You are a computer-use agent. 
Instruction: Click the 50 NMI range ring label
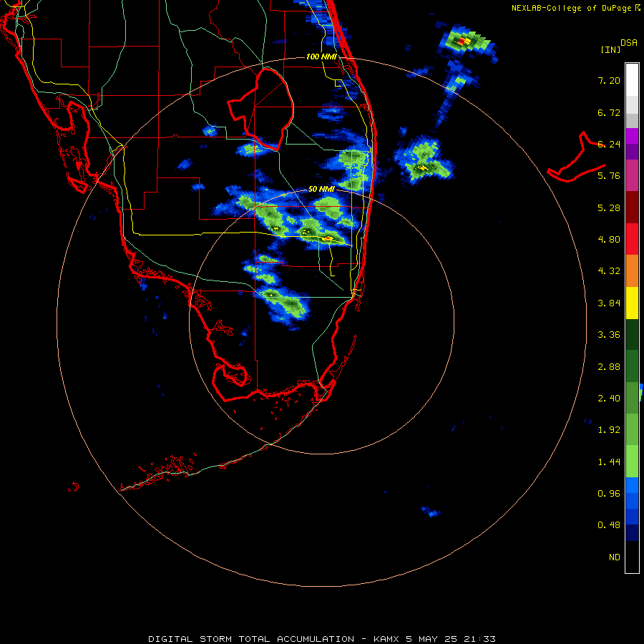pos(321,190)
